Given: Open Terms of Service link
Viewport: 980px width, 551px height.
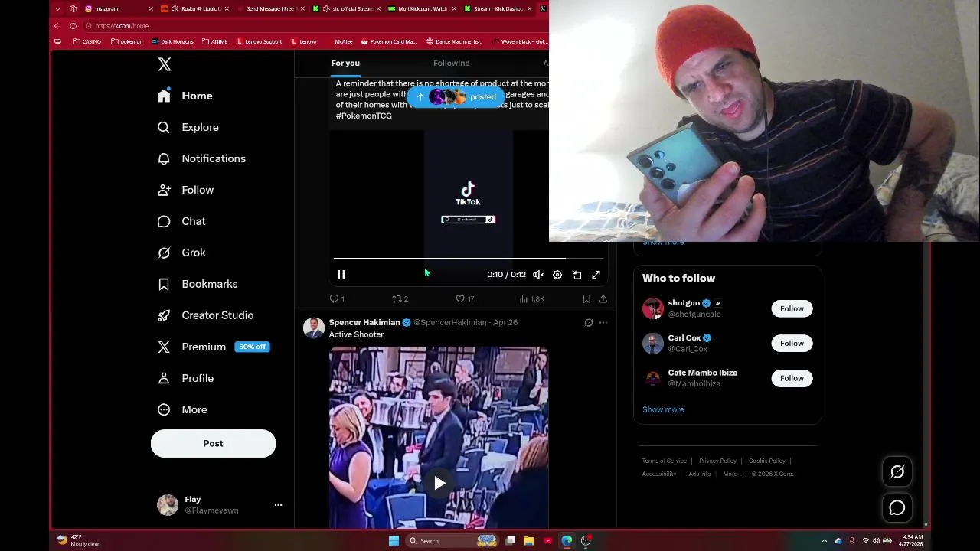Looking at the screenshot, I should (664, 461).
